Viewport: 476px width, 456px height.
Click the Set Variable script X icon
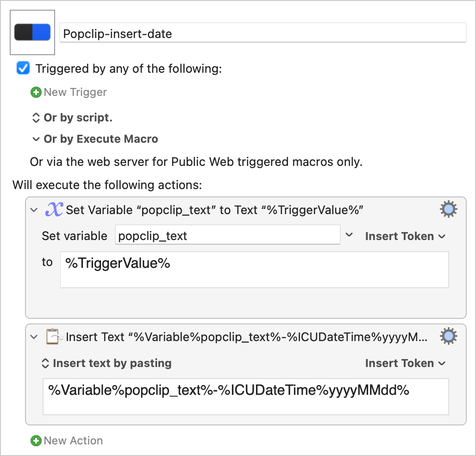[54, 209]
